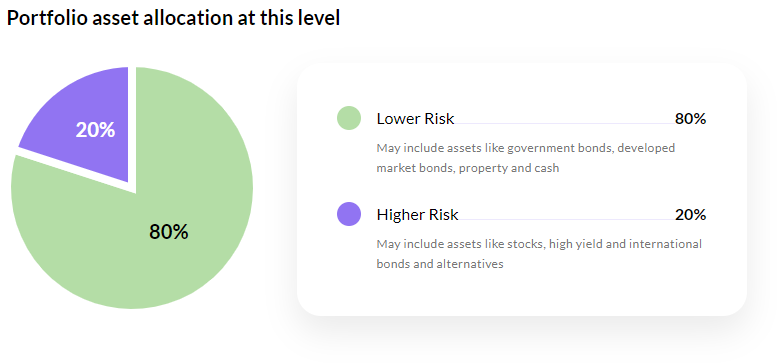Screen dimensions: 777x363
Task: Click the Lower Risk description about government bonds
Action: click(525, 158)
